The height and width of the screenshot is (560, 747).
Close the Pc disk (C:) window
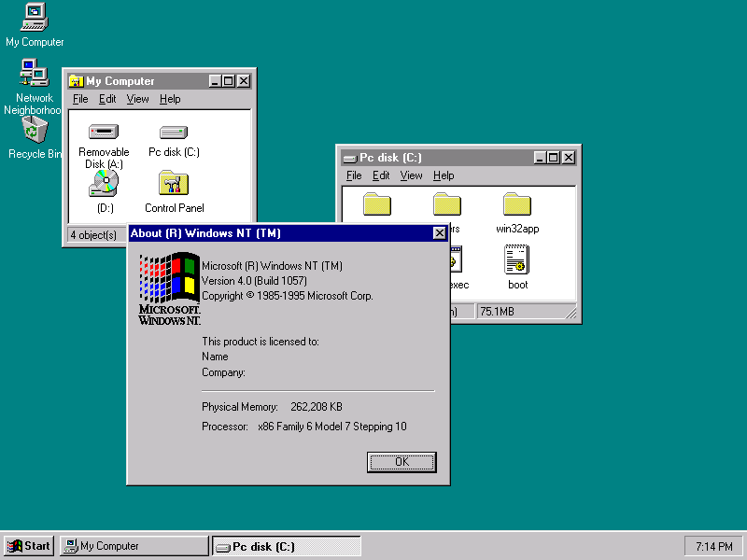point(569,158)
